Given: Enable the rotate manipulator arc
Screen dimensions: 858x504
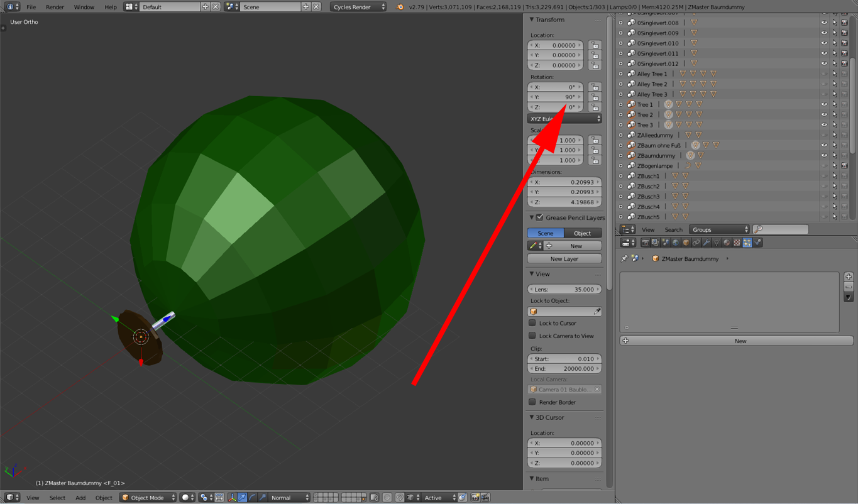Looking at the screenshot, I should click(252, 498).
